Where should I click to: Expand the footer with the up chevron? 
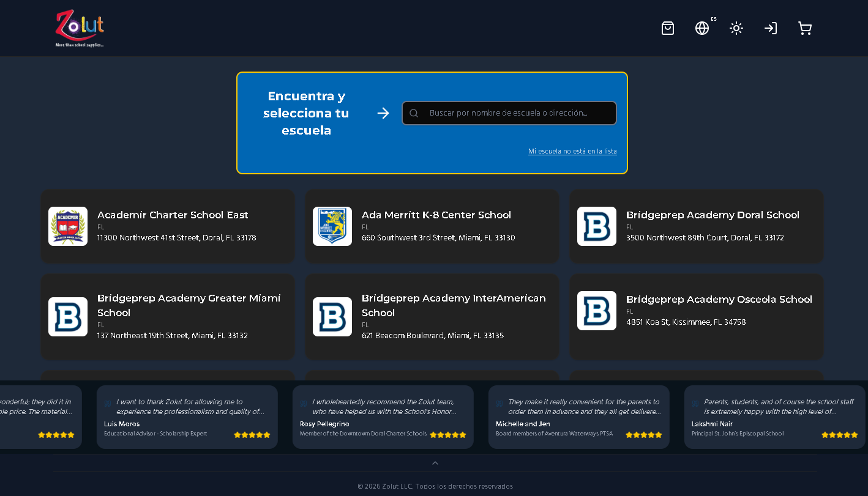[x=435, y=463]
